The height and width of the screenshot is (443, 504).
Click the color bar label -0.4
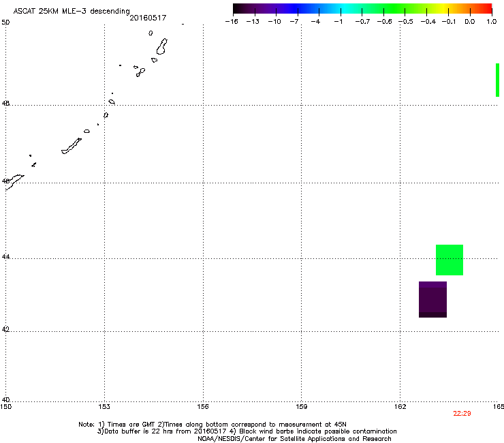point(428,22)
